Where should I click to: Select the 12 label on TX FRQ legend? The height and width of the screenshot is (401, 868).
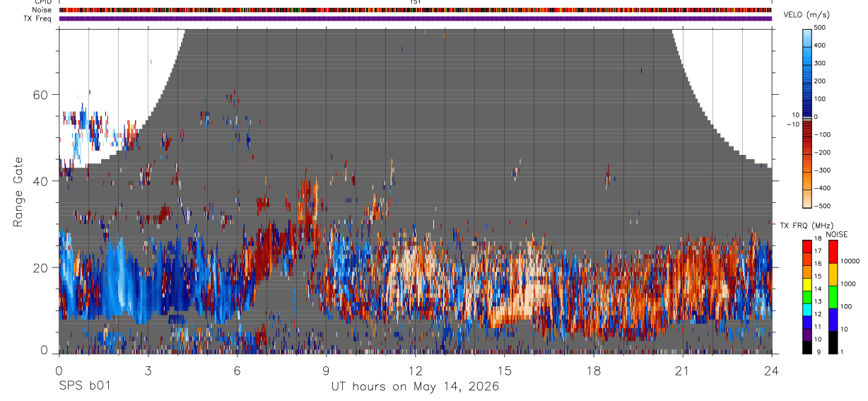click(x=817, y=314)
